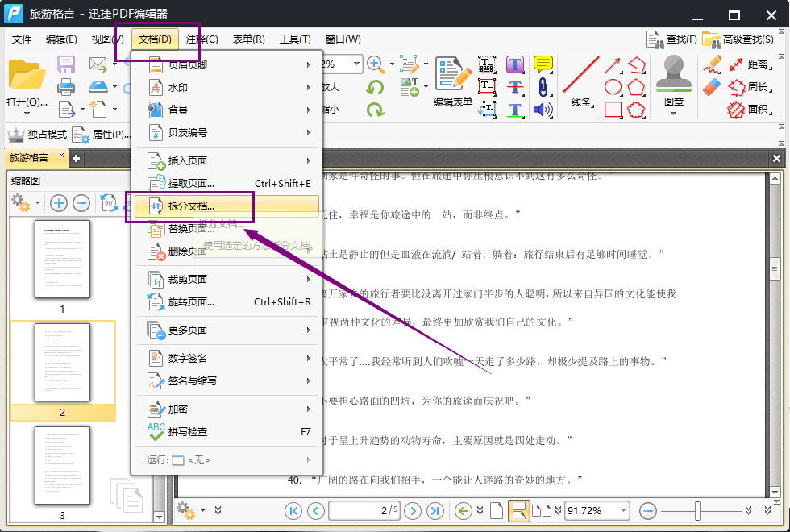Click the zoom slider handle

point(698,511)
